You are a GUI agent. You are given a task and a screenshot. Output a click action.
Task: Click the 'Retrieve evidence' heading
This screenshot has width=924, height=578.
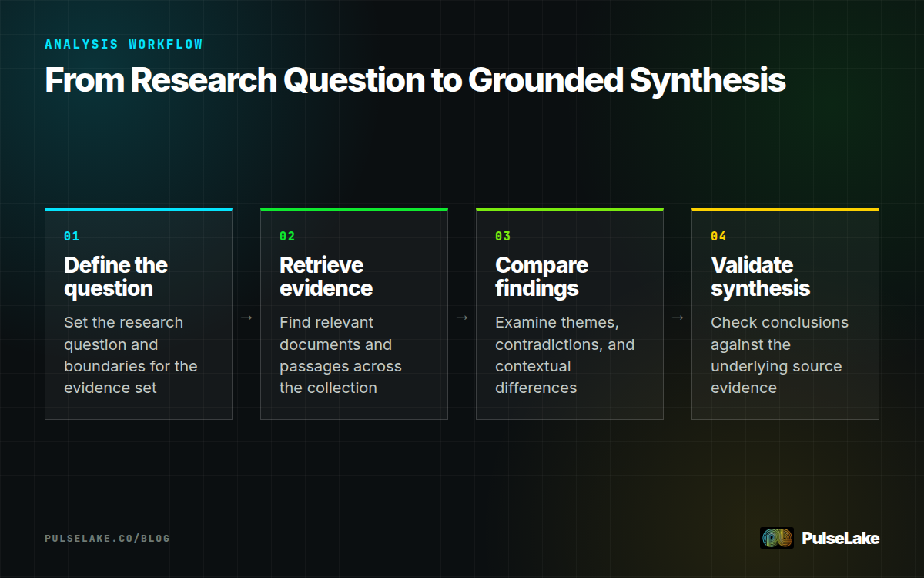[326, 277]
